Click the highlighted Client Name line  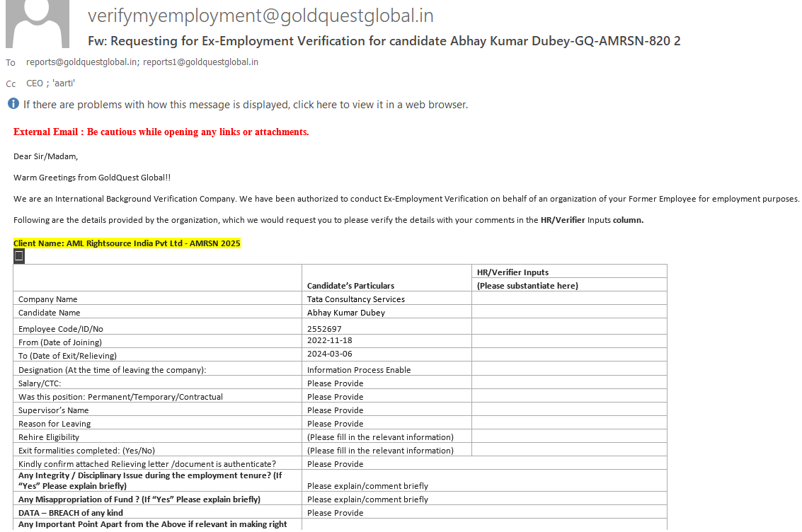pos(127,243)
